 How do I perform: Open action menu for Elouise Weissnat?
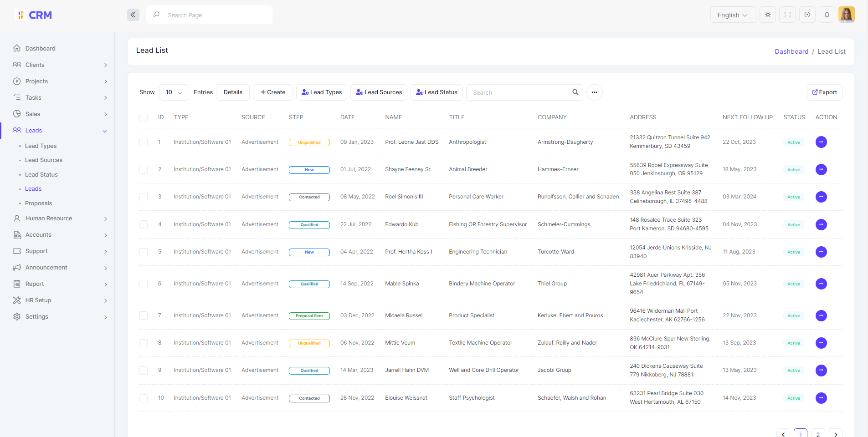[821, 398]
